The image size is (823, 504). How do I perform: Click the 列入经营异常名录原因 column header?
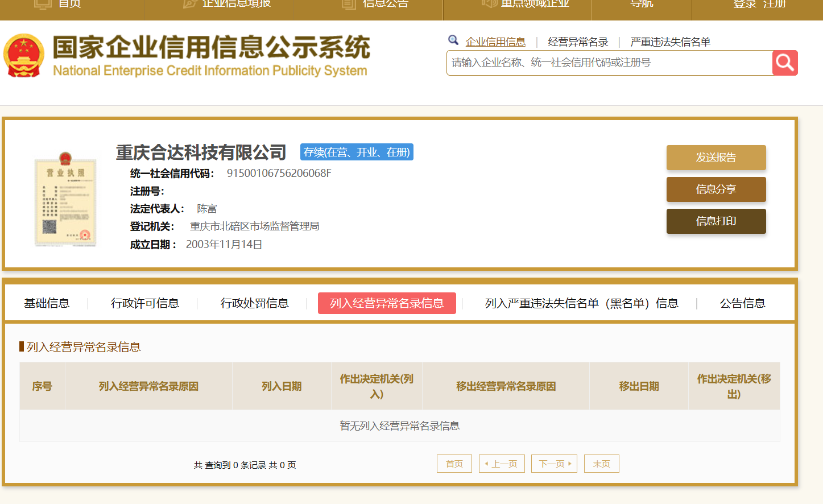tap(148, 386)
